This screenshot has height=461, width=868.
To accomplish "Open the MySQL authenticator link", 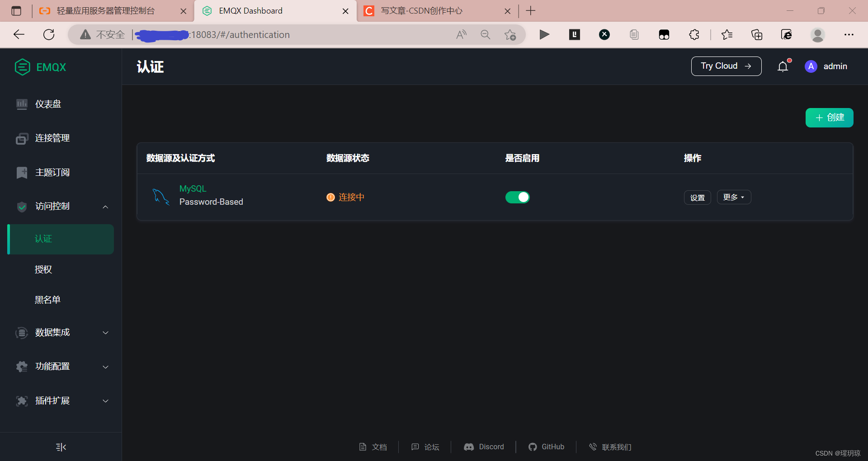I will point(193,188).
